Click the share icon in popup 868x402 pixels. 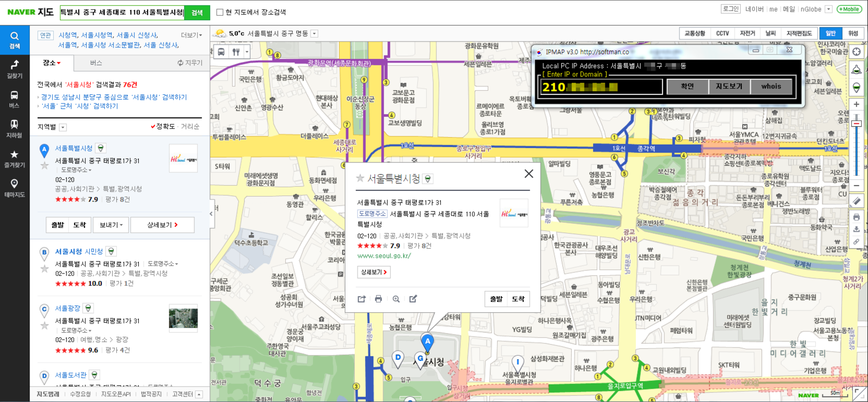(362, 299)
